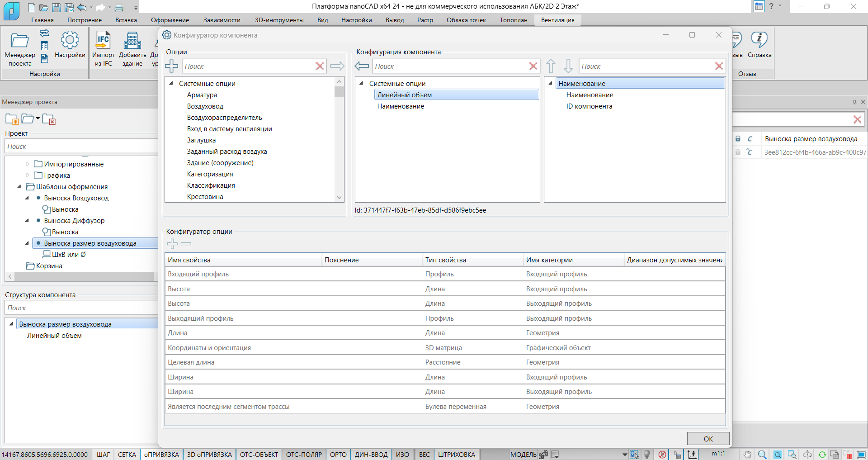Click the Import from IFC icon

tap(103, 41)
